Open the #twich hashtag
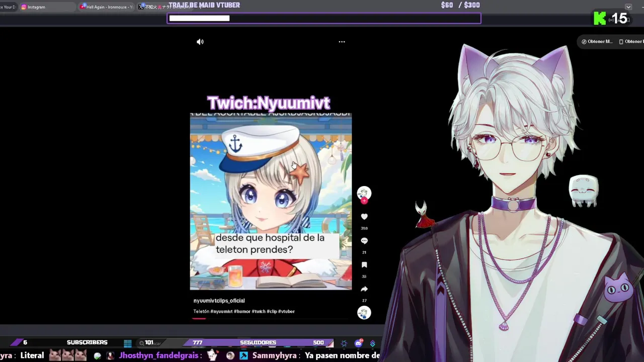 [x=259, y=312]
